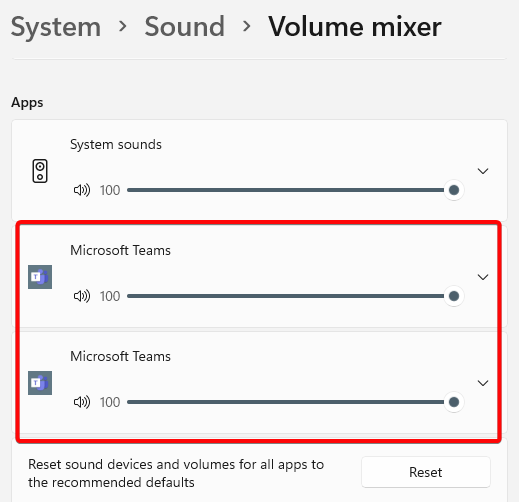Viewport: 519px width, 502px height.
Task: Click the first Microsoft Teams label text
Action: (x=120, y=251)
